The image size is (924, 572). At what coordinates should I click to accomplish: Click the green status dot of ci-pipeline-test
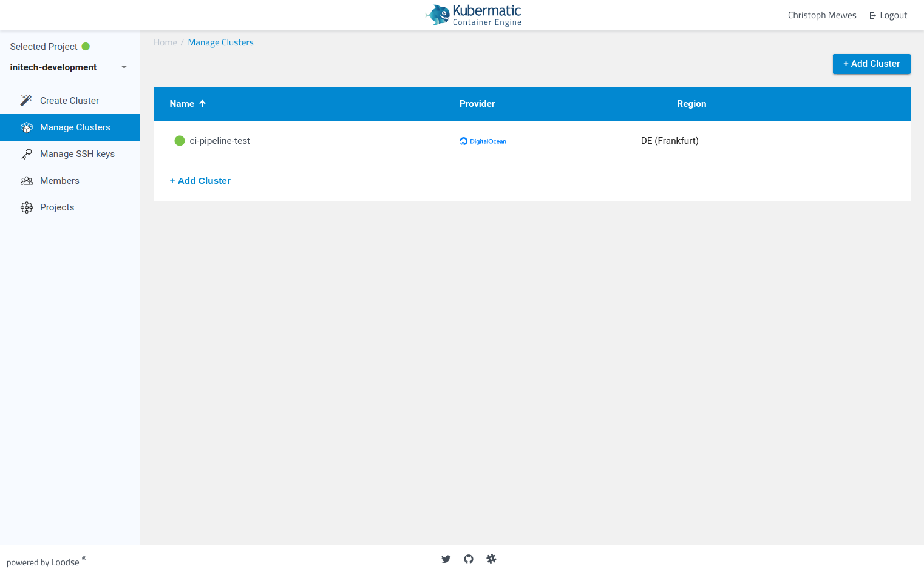(180, 141)
